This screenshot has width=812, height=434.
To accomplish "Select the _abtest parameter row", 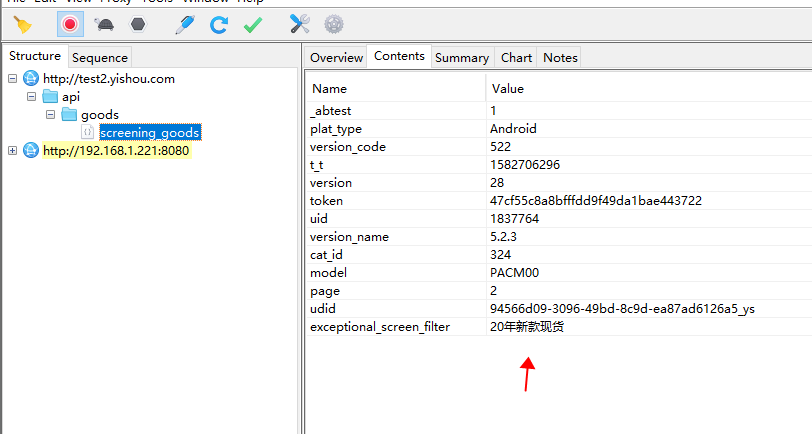I will (559, 111).
